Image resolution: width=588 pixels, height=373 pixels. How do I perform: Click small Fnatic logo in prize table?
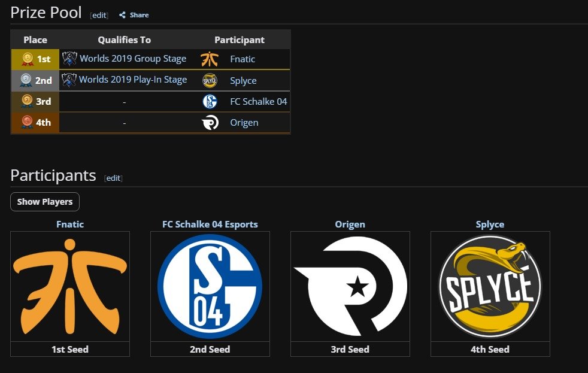[210, 59]
